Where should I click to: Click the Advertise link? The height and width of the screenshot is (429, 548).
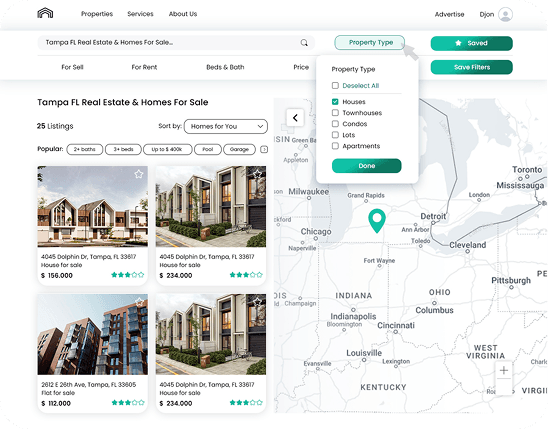(449, 14)
